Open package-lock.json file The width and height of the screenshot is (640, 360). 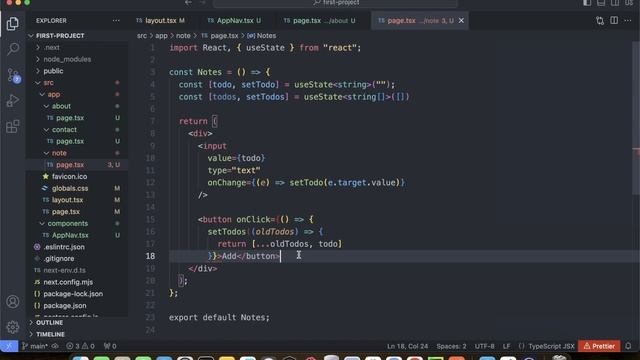(73, 294)
